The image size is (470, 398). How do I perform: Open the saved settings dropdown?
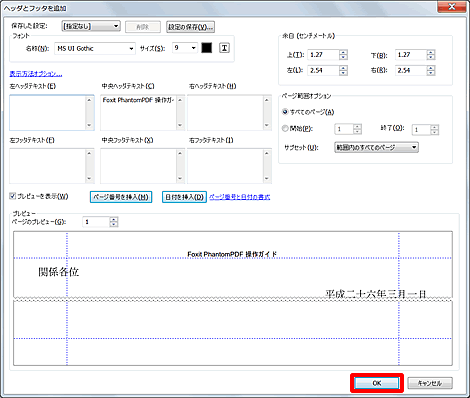[91, 26]
